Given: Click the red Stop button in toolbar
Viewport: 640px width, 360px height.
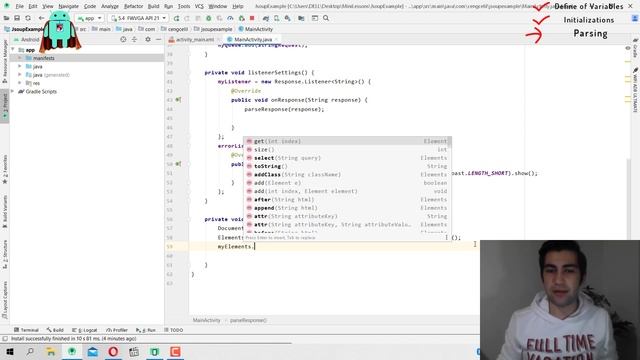Looking at the screenshot, I should [x=252, y=18].
